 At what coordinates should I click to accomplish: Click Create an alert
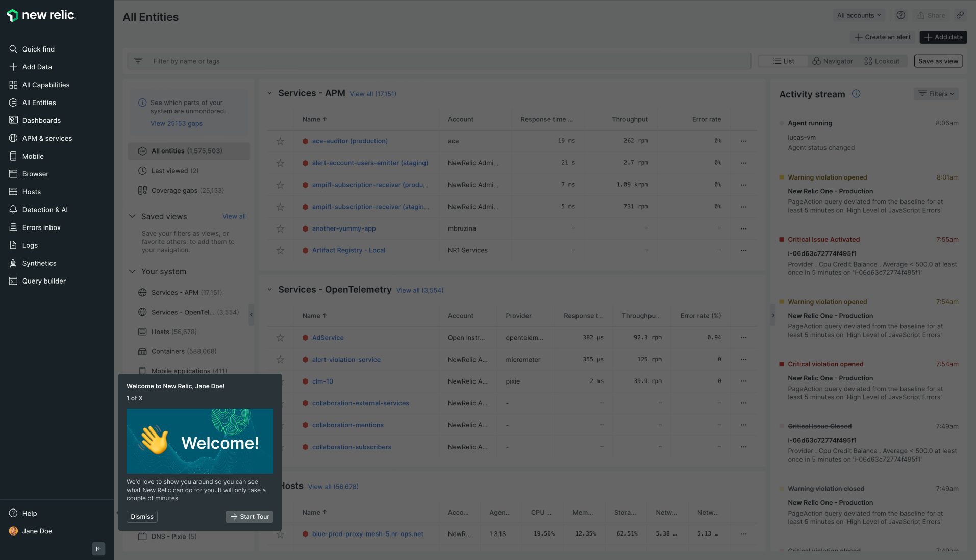click(883, 37)
